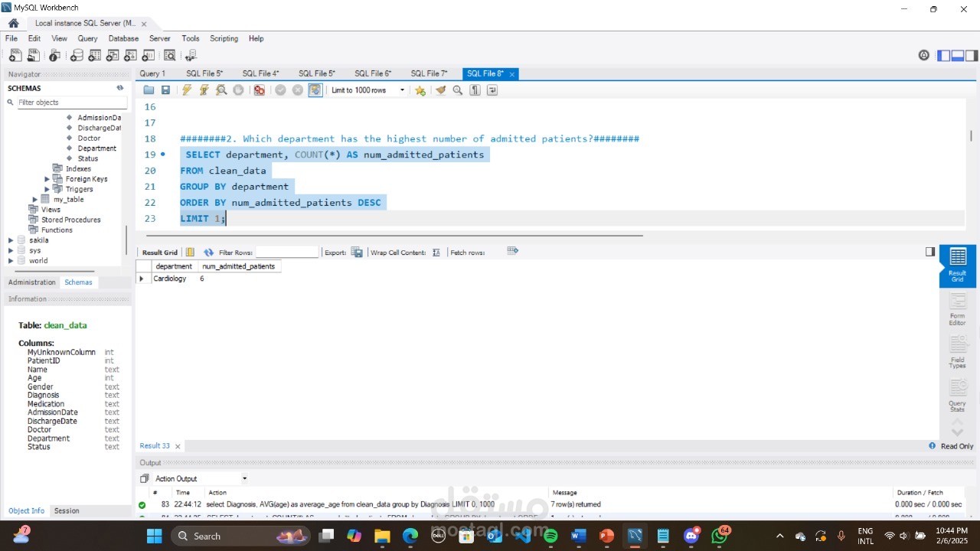Toggle auto-commit mode button
This screenshot has height=551, width=980.
point(315,90)
